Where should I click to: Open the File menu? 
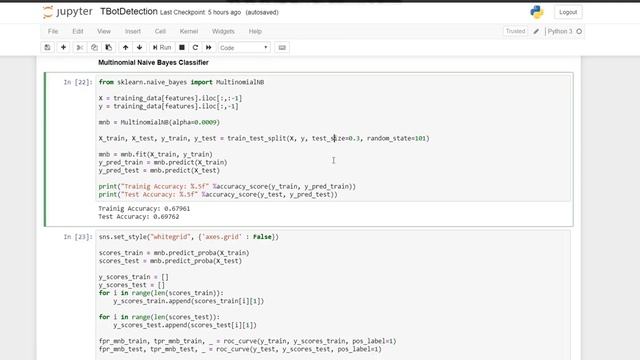pos(53,31)
